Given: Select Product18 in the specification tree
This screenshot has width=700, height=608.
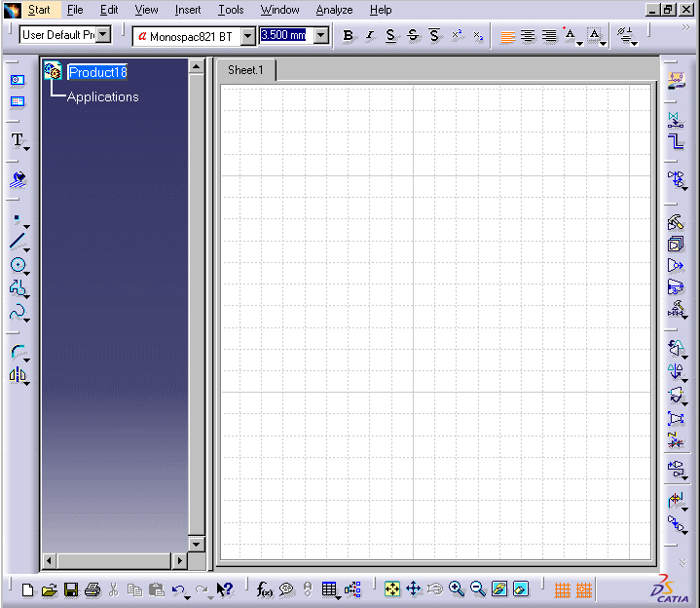Looking at the screenshot, I should [97, 72].
